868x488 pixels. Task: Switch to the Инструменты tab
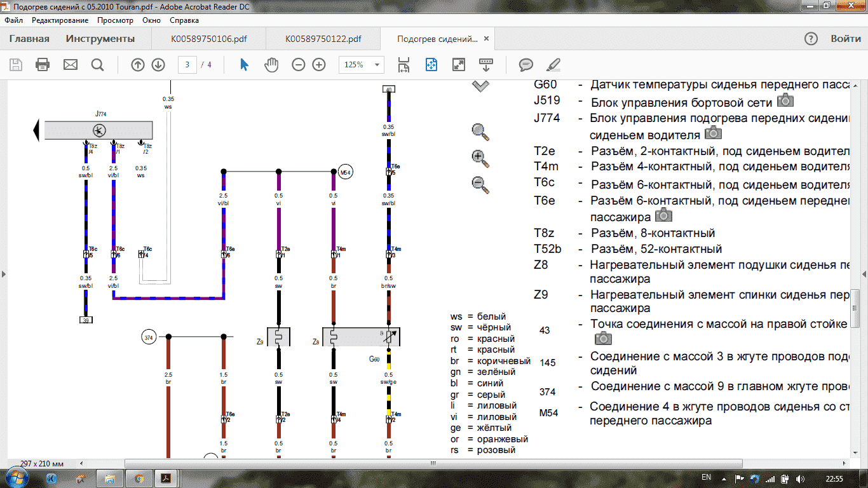100,39
